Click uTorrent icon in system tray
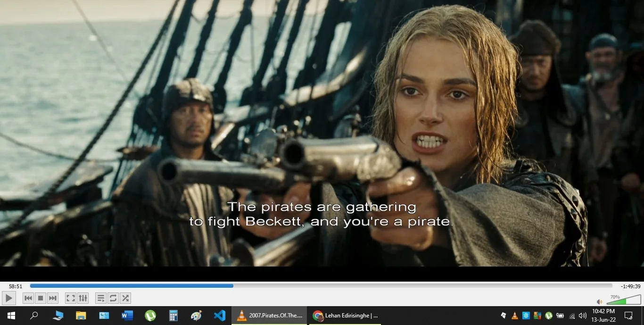The height and width of the screenshot is (325, 644). tap(549, 316)
